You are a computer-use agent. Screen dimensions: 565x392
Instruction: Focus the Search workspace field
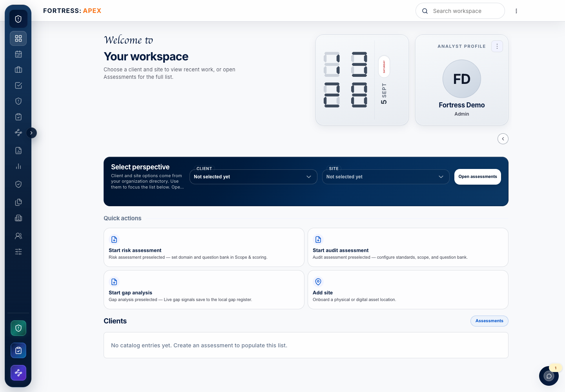pyautogui.click(x=460, y=11)
